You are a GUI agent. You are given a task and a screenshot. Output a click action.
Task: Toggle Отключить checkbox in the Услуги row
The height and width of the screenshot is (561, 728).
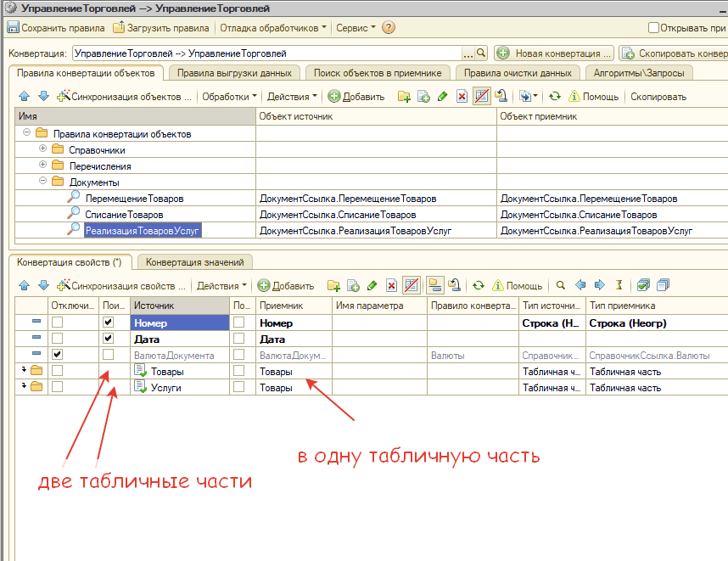pos(57,387)
